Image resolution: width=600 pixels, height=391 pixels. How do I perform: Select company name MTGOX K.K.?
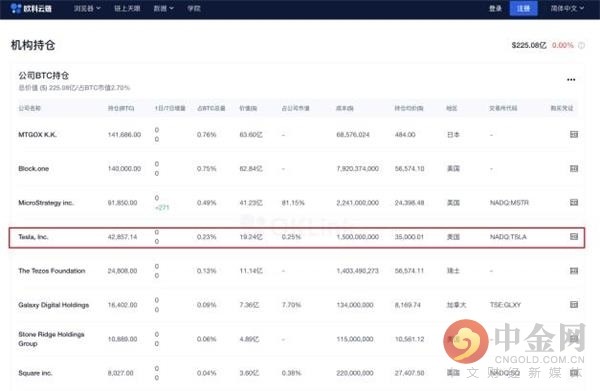(38, 135)
